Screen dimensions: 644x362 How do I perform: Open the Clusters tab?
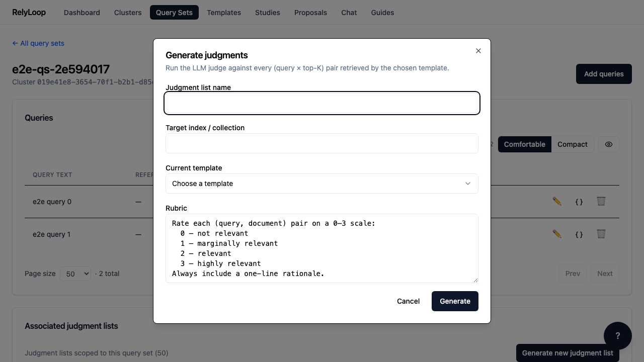tap(128, 13)
